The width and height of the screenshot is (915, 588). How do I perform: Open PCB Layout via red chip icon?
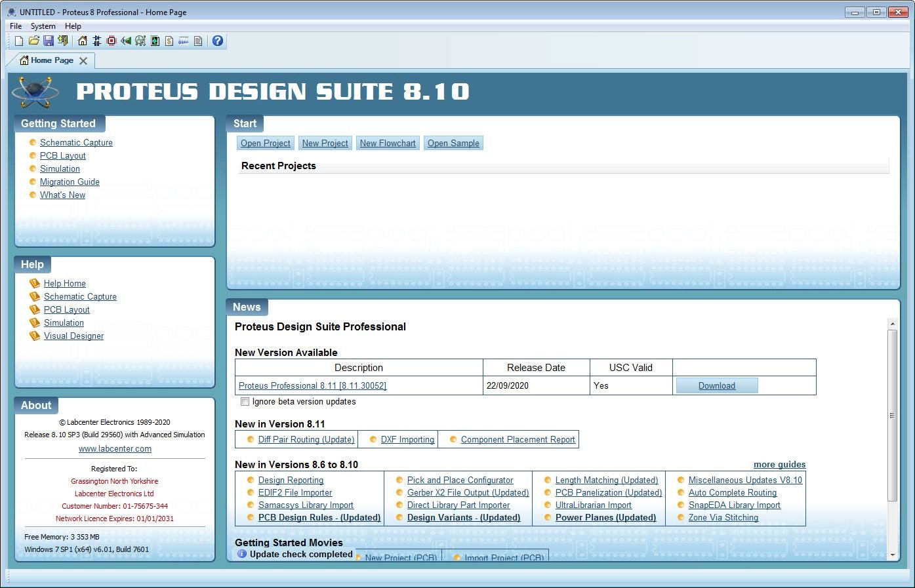pos(112,41)
